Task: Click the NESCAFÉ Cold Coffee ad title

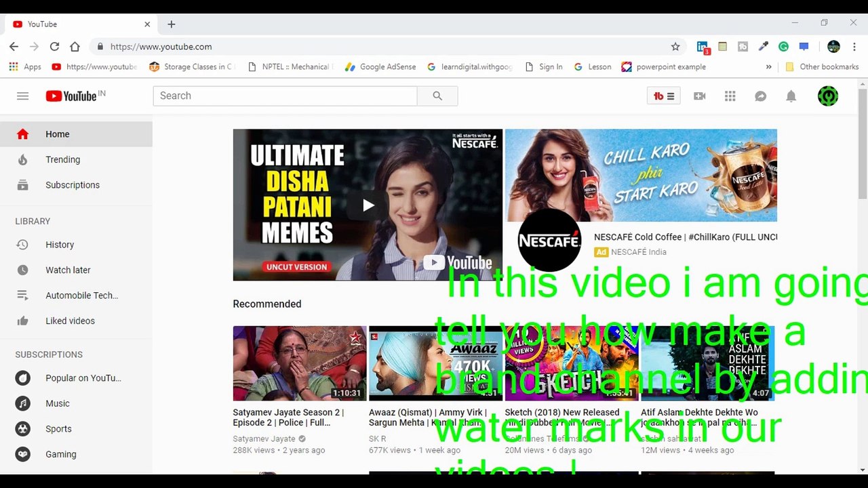Action: click(x=686, y=237)
